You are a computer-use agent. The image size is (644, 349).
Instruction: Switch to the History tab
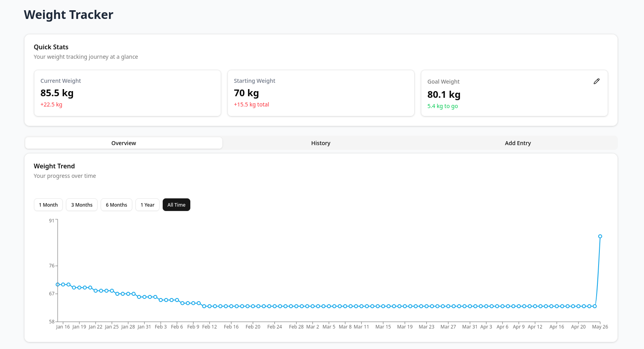tap(321, 143)
